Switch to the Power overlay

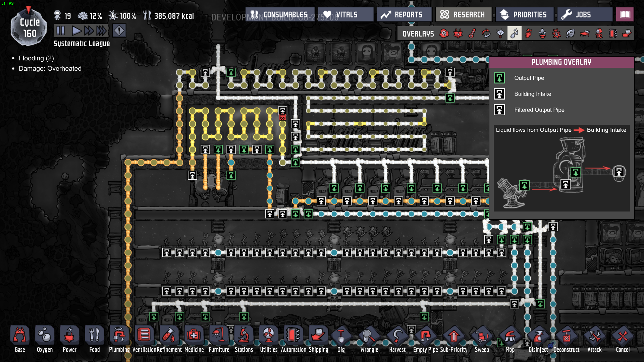[458, 34]
